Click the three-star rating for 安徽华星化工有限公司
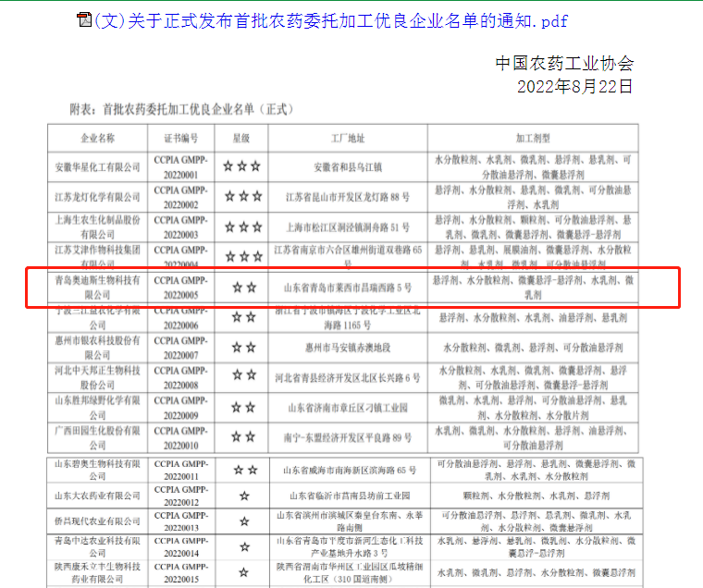The width and height of the screenshot is (703, 588). click(x=242, y=167)
